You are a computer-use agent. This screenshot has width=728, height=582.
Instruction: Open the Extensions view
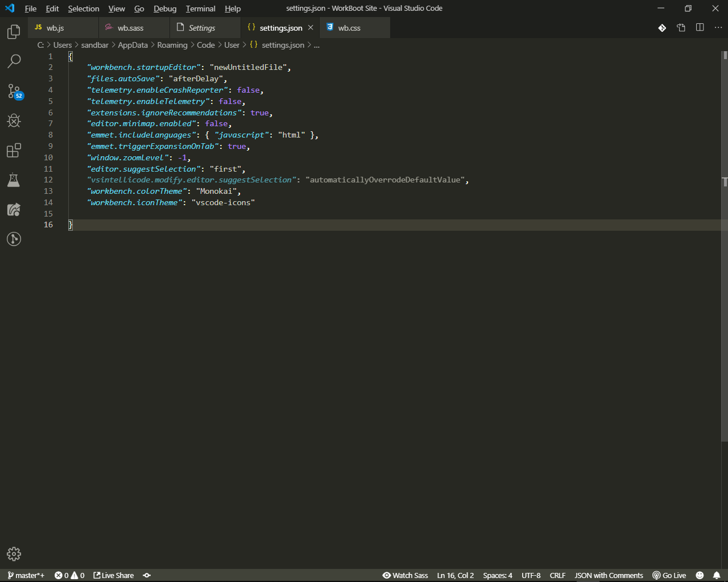[14, 150]
